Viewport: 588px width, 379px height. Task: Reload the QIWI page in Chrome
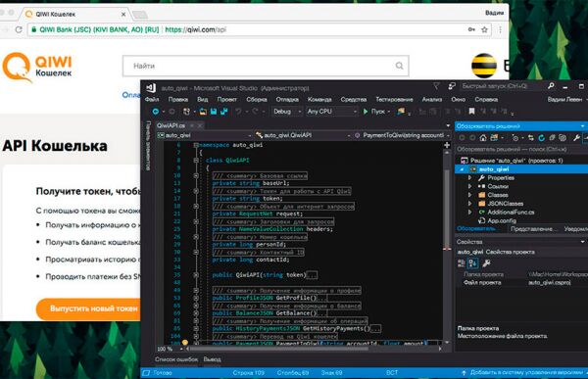pos(19,29)
